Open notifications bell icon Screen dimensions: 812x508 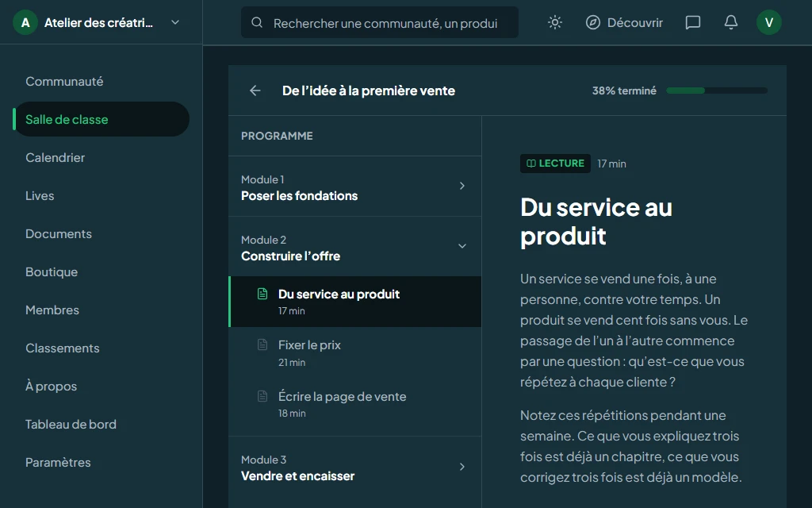pyautogui.click(x=730, y=22)
